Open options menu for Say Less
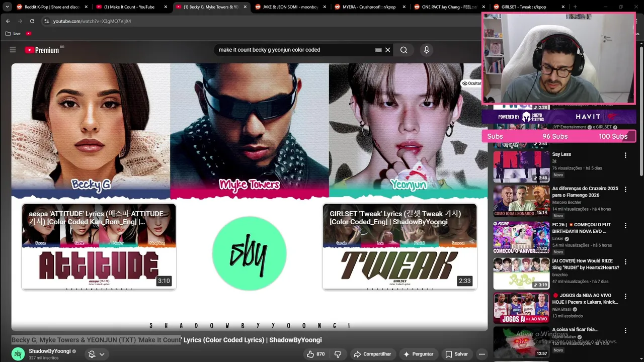644x362 pixels. (x=625, y=155)
